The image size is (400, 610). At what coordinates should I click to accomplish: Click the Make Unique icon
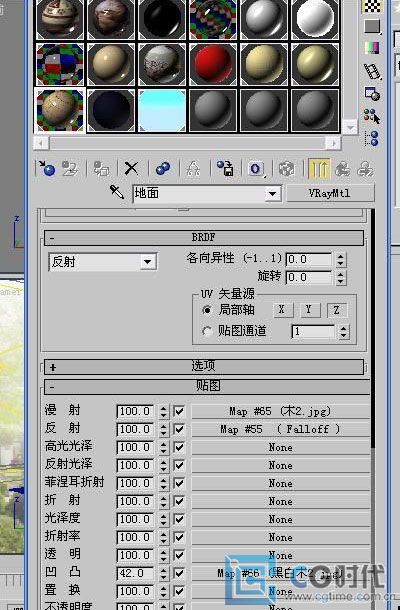pos(193,168)
